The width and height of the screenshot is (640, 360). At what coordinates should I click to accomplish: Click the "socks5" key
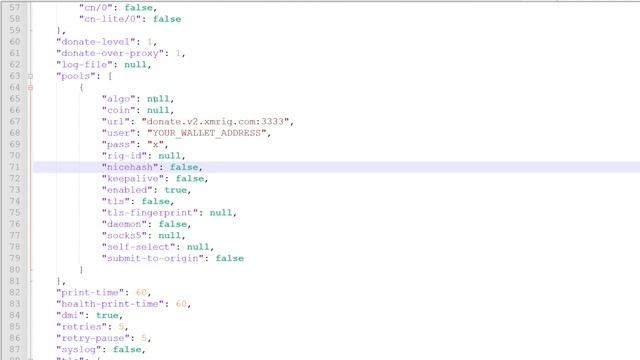[124, 236]
